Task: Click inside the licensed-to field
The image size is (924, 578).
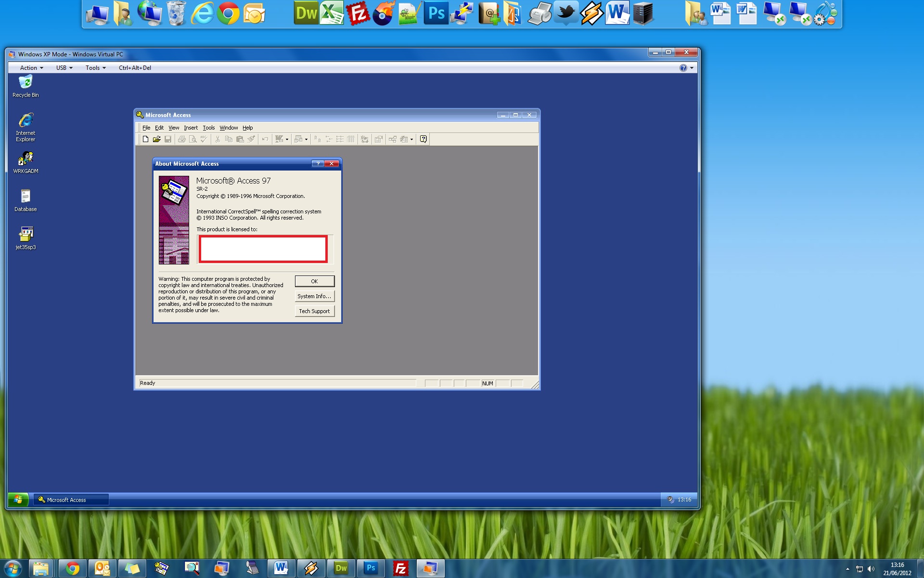Action: click(263, 249)
